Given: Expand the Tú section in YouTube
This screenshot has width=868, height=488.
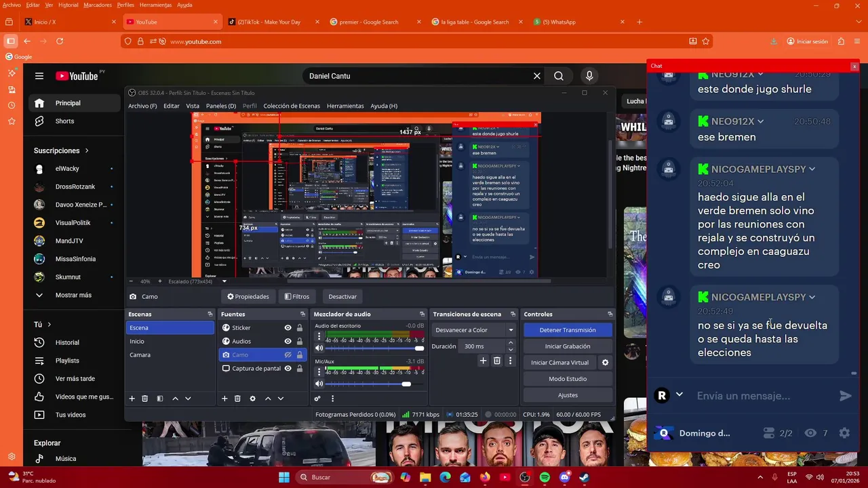Looking at the screenshot, I should [43, 325].
